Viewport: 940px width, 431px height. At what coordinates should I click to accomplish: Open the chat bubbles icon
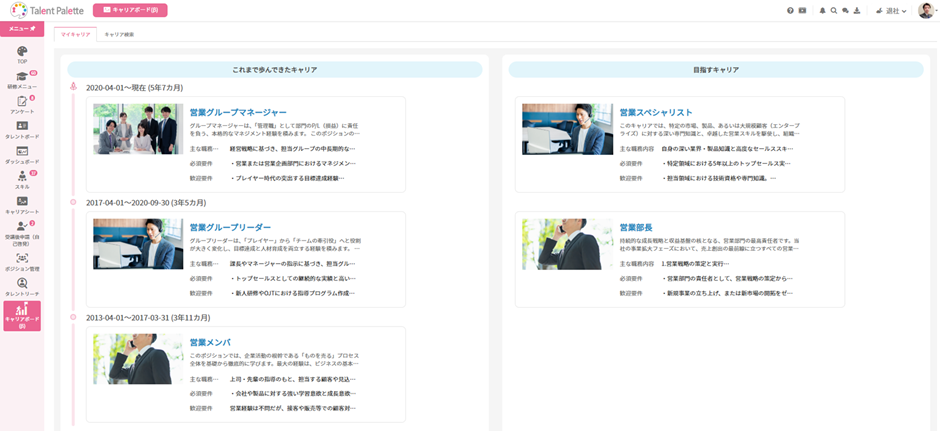pyautogui.click(x=846, y=10)
